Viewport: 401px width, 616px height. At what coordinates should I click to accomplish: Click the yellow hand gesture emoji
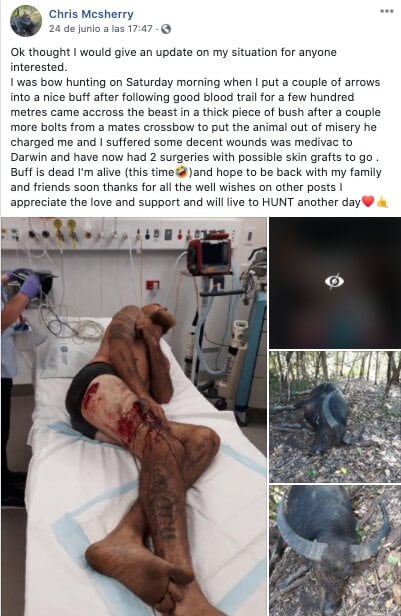(x=381, y=202)
